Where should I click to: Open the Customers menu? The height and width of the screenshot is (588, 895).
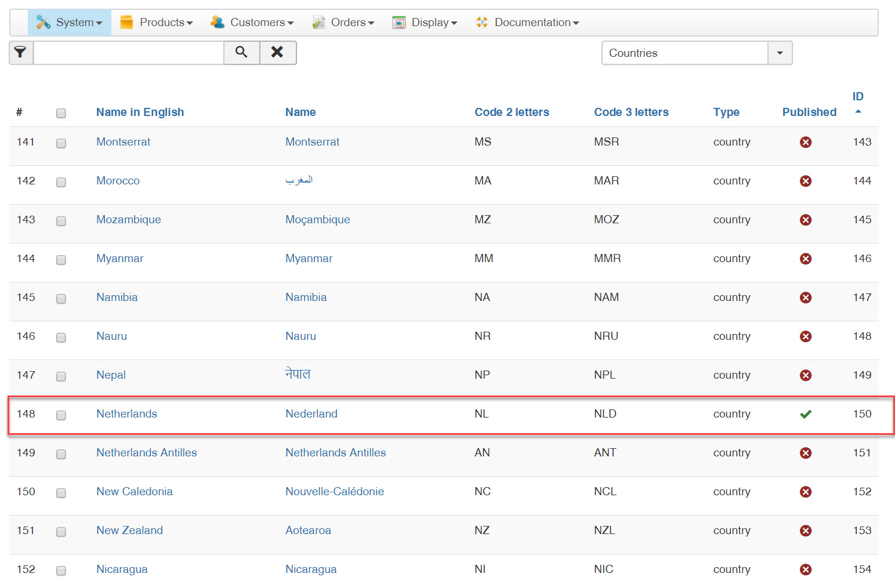(x=252, y=23)
